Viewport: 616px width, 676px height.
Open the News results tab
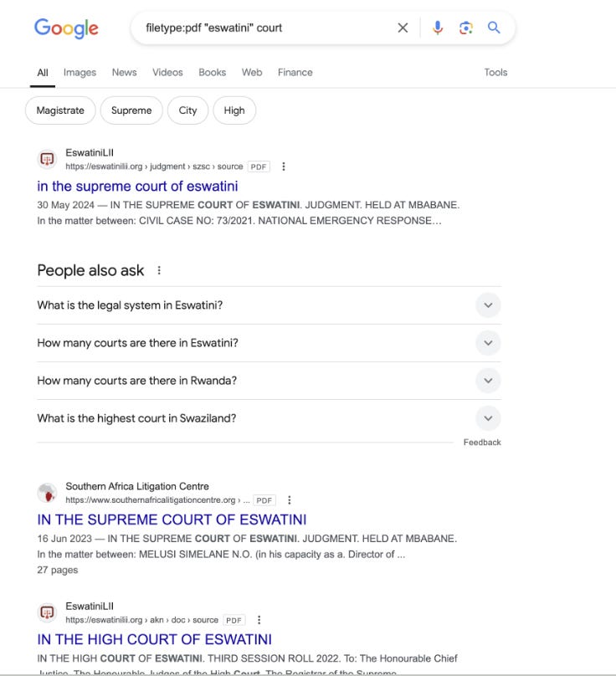(124, 72)
